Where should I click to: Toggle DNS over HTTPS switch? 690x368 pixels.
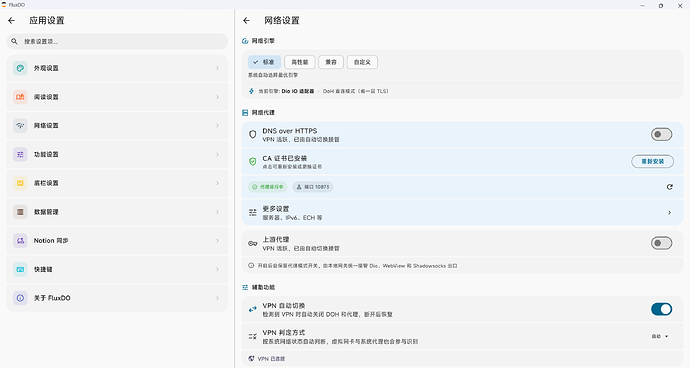pyautogui.click(x=661, y=134)
